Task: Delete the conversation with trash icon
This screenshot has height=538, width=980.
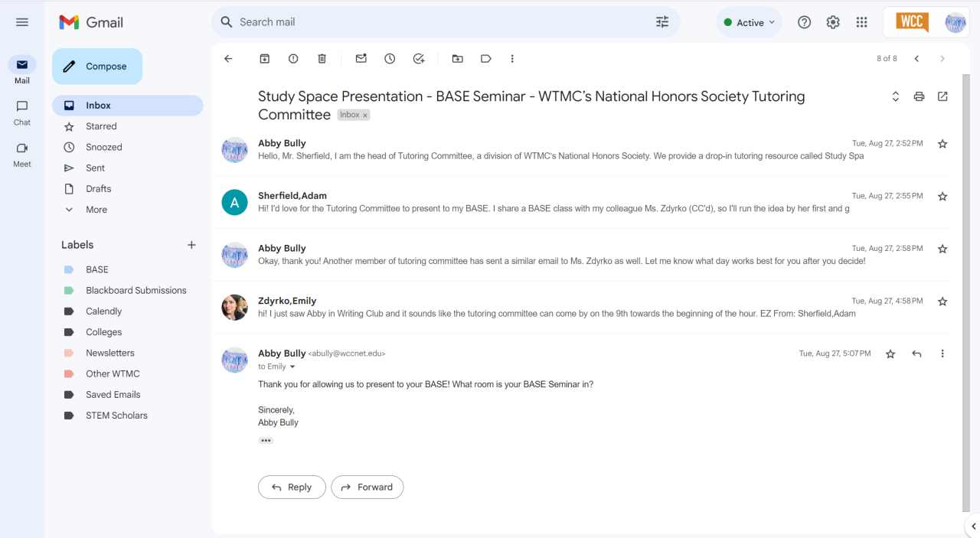Action: [322, 59]
